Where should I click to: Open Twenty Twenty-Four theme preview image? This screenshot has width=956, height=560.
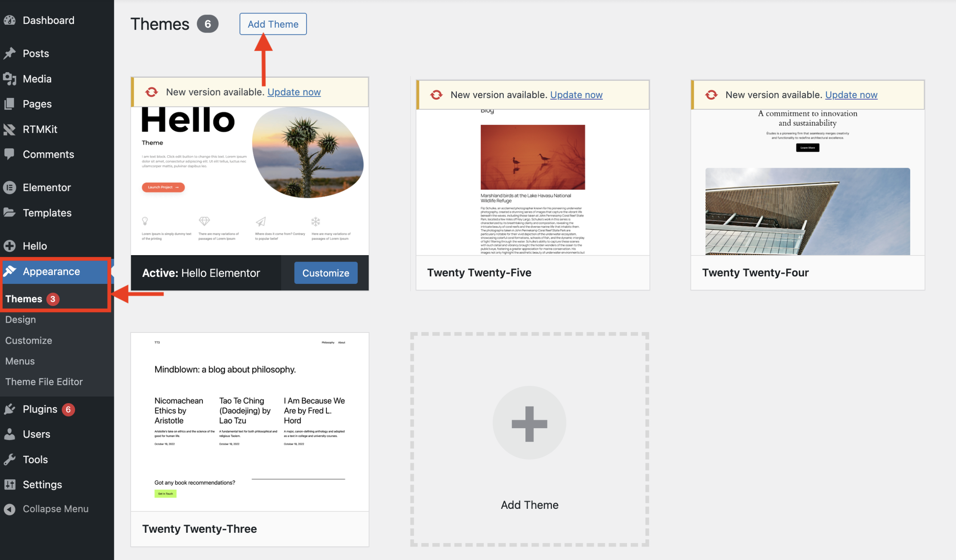[807, 182]
